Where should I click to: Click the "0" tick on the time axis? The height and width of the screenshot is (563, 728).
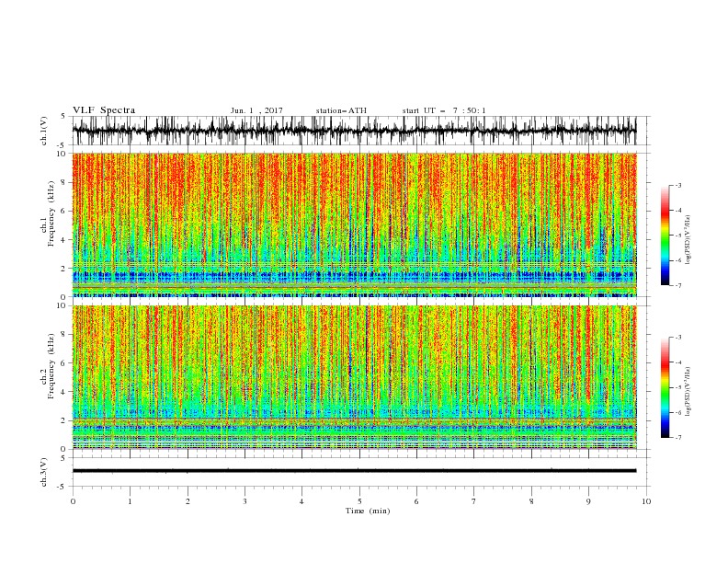click(73, 501)
